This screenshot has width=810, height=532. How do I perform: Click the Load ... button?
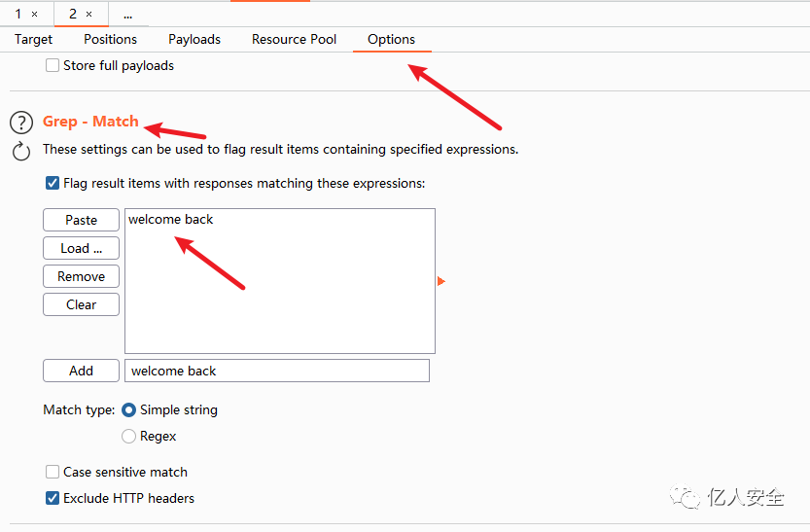[x=81, y=248]
